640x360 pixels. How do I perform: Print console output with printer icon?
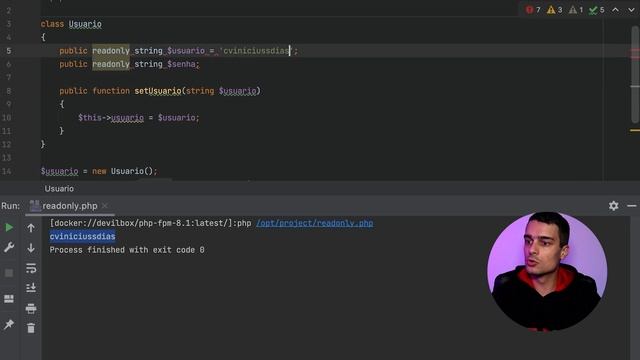(x=31, y=308)
